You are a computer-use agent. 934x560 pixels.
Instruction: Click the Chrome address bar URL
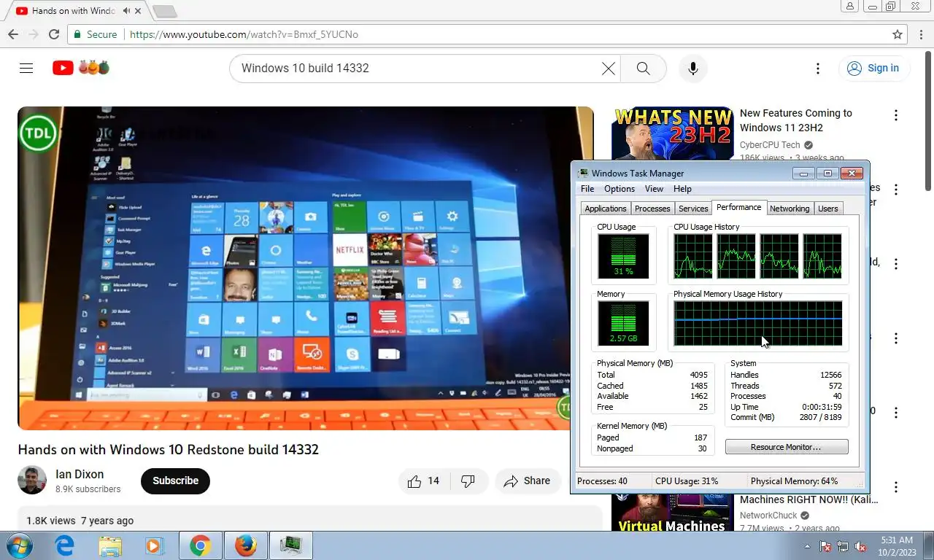pyautogui.click(x=244, y=34)
